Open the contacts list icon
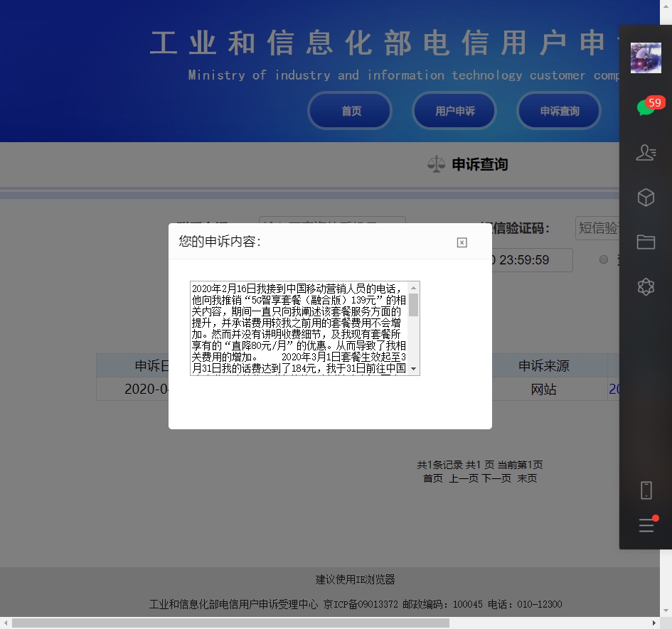Viewport: 672px width, 629px height. point(646,152)
